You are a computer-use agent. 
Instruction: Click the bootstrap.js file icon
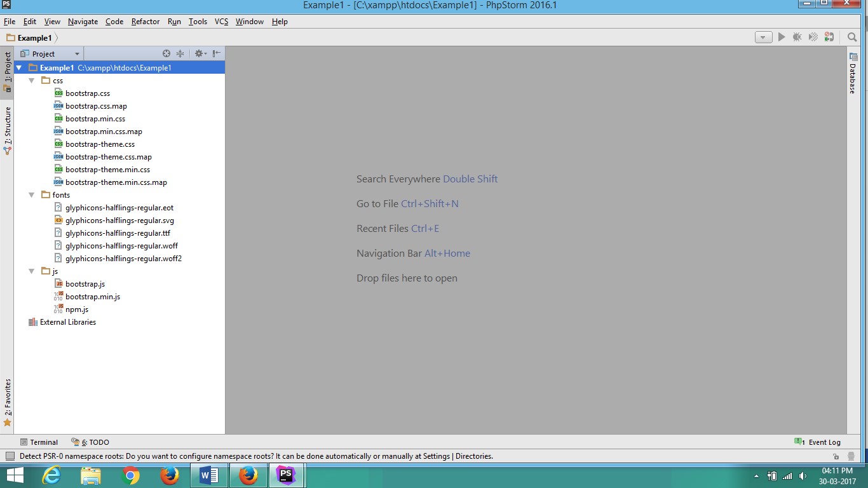click(58, 284)
